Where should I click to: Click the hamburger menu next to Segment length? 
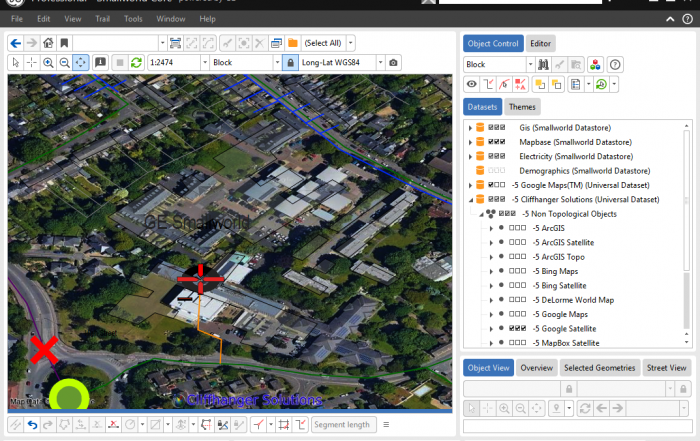click(x=386, y=425)
